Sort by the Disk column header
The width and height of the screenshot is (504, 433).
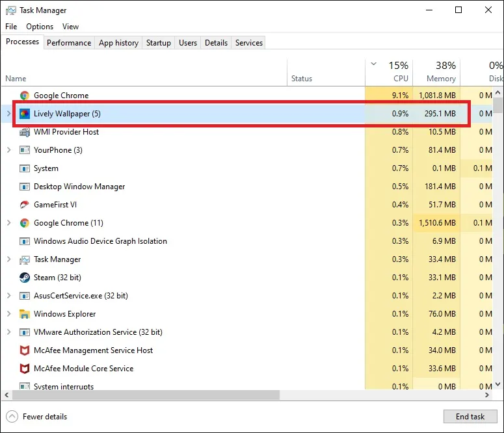pyautogui.click(x=482, y=73)
